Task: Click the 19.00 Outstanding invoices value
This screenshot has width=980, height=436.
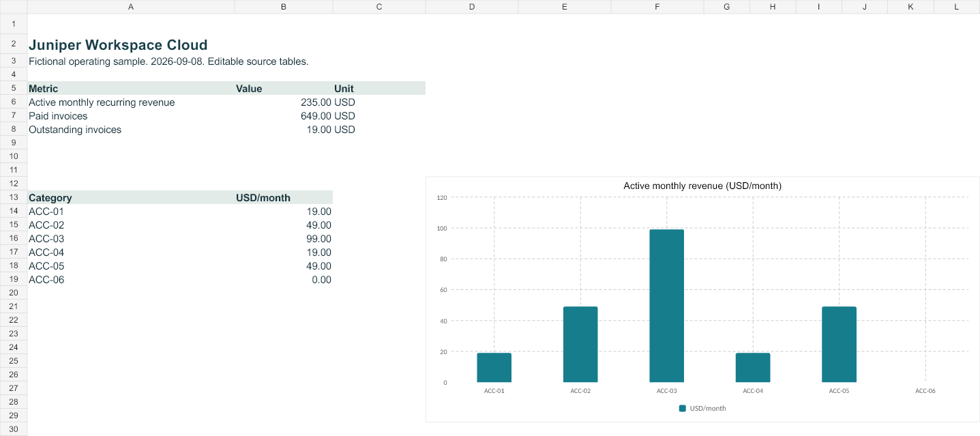Action: click(284, 130)
